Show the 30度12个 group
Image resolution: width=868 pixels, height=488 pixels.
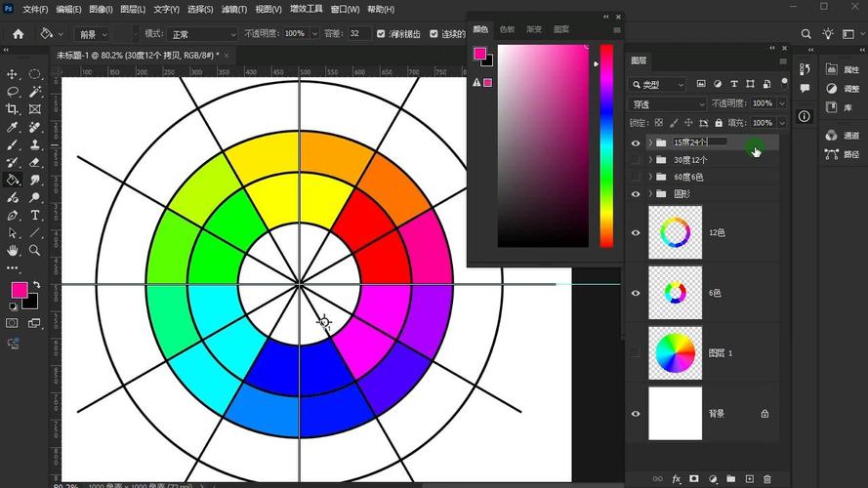(636, 160)
